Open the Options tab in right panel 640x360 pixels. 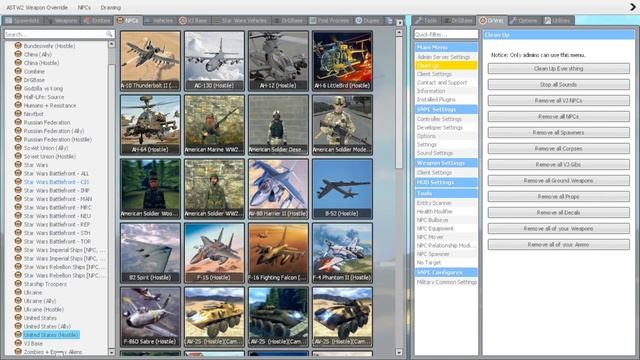[x=524, y=20]
